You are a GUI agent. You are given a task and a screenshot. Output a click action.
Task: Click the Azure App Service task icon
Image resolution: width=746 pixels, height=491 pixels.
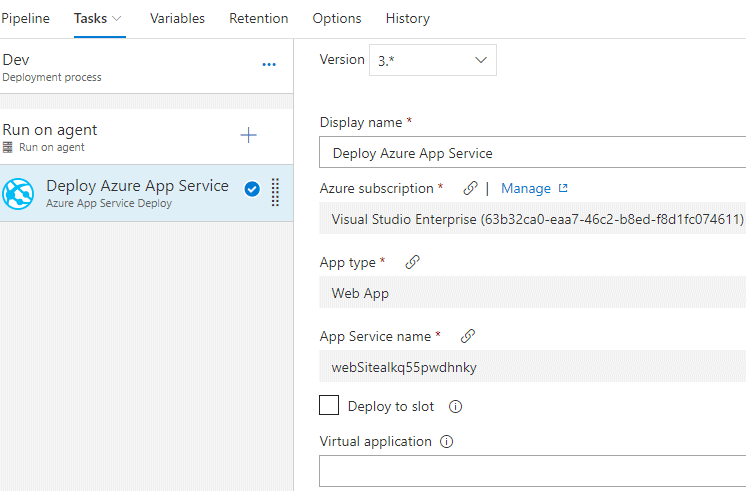tap(18, 193)
